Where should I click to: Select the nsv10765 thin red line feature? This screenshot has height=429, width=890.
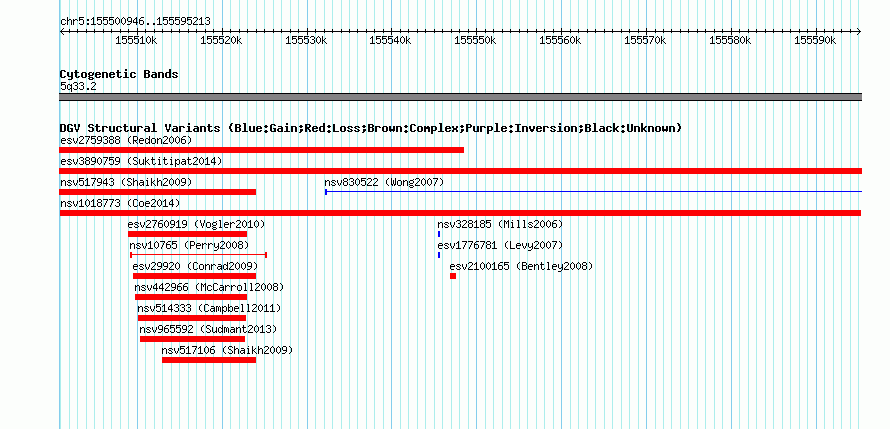point(199,255)
